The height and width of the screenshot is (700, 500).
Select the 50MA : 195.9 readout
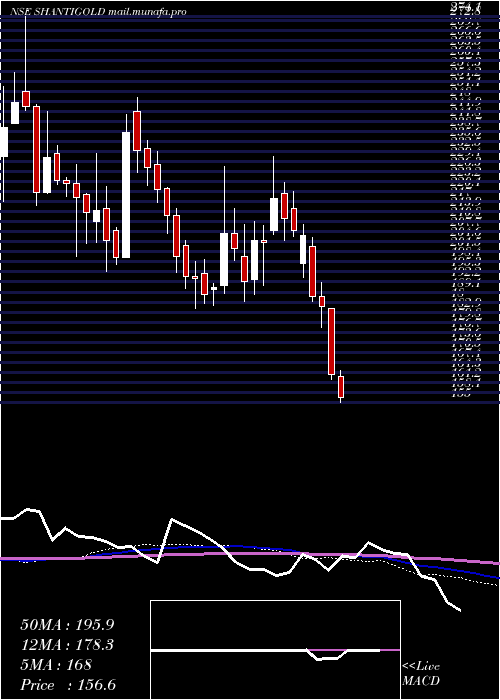click(x=67, y=625)
